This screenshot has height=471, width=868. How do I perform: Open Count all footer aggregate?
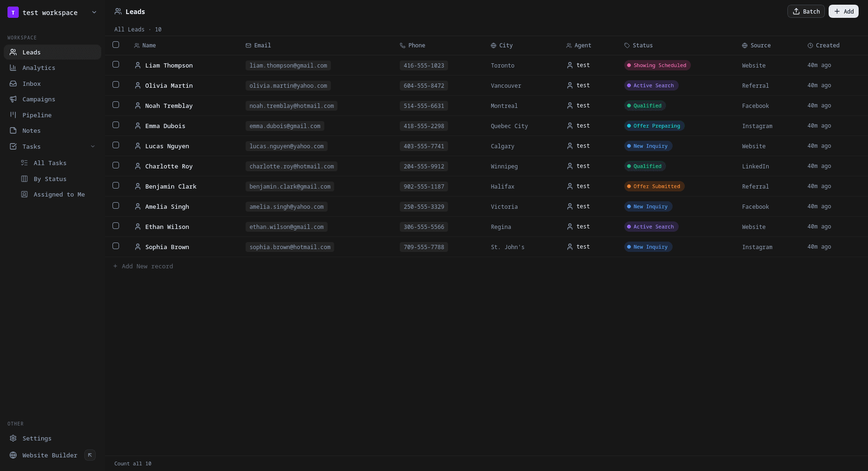(x=133, y=463)
